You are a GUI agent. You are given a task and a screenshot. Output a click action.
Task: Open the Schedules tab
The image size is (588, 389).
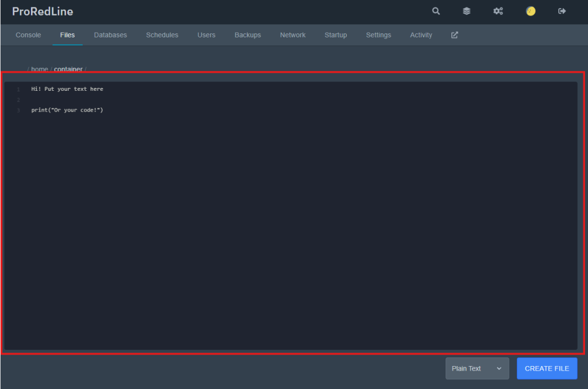coord(162,35)
